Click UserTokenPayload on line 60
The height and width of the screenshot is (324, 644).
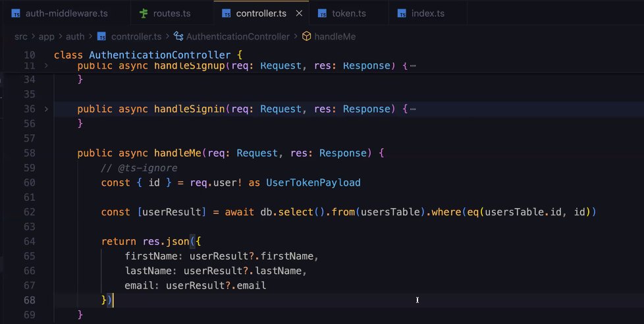(x=313, y=182)
